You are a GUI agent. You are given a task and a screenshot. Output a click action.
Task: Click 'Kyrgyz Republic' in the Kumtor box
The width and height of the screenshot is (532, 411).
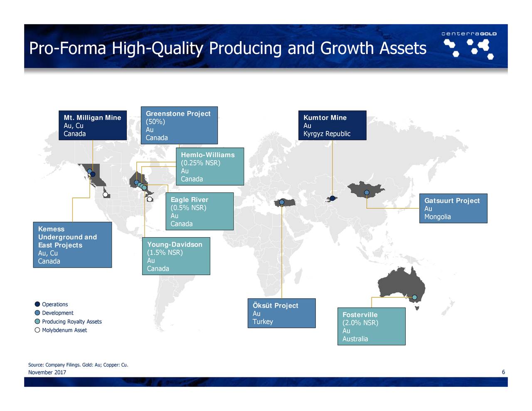point(327,134)
